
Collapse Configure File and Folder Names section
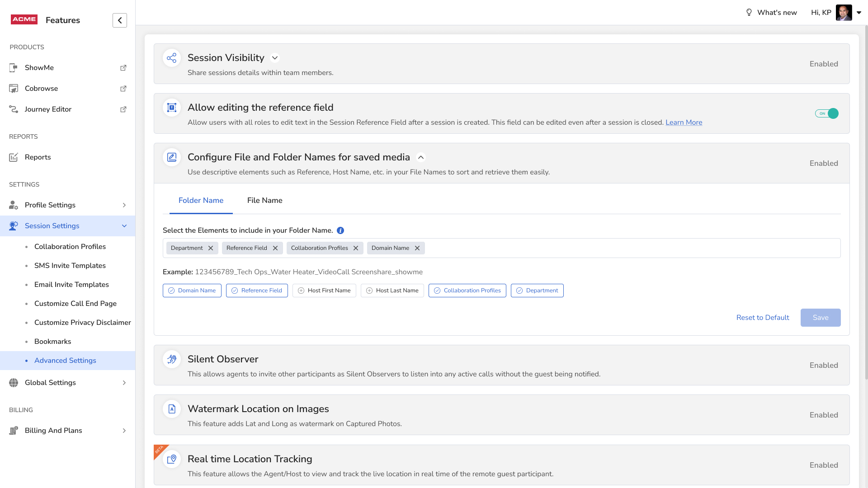click(421, 157)
